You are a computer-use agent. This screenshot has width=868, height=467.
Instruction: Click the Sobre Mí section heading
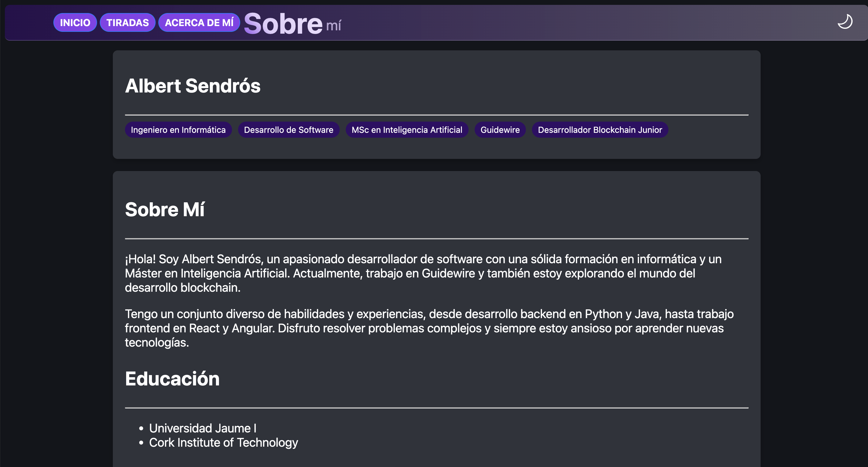165,209
